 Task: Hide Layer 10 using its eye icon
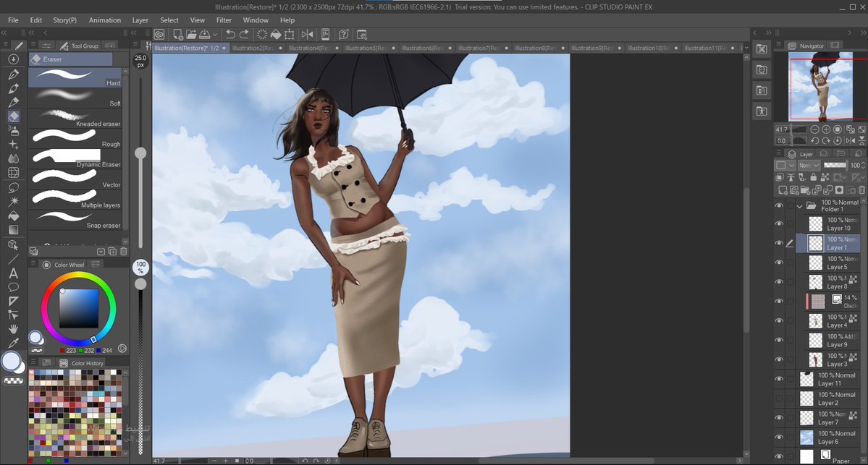pyautogui.click(x=779, y=224)
